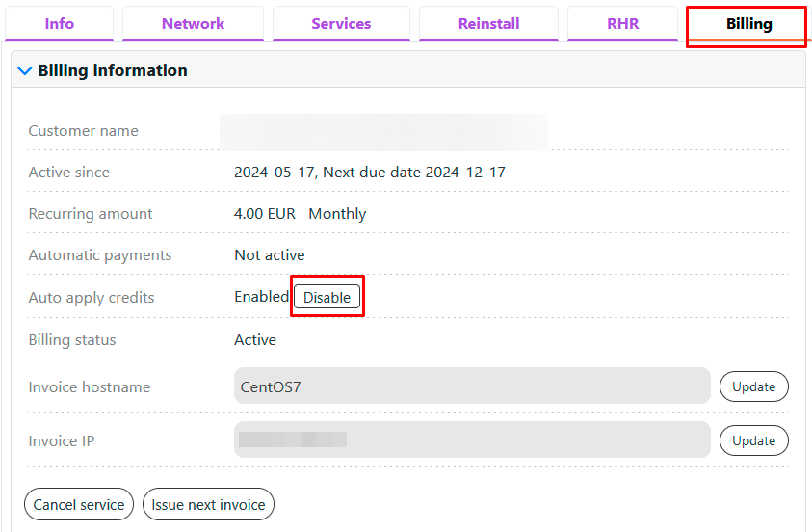Collapse the Billing information chevron

tap(25, 70)
